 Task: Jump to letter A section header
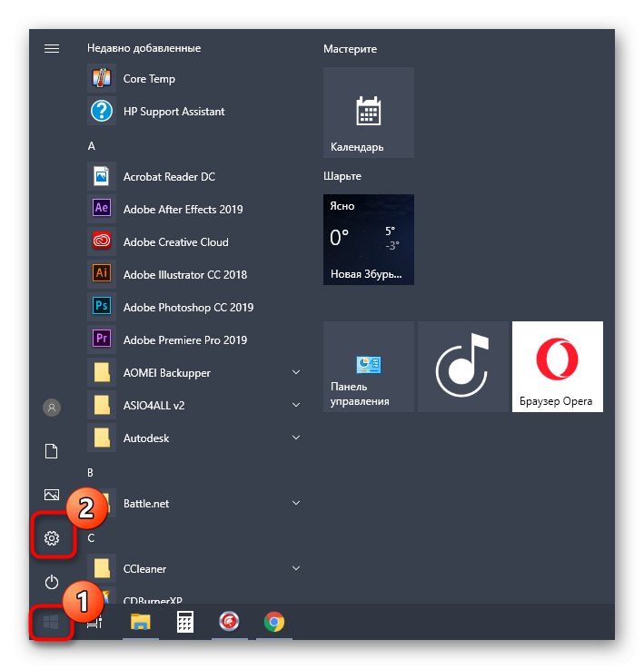click(92, 146)
